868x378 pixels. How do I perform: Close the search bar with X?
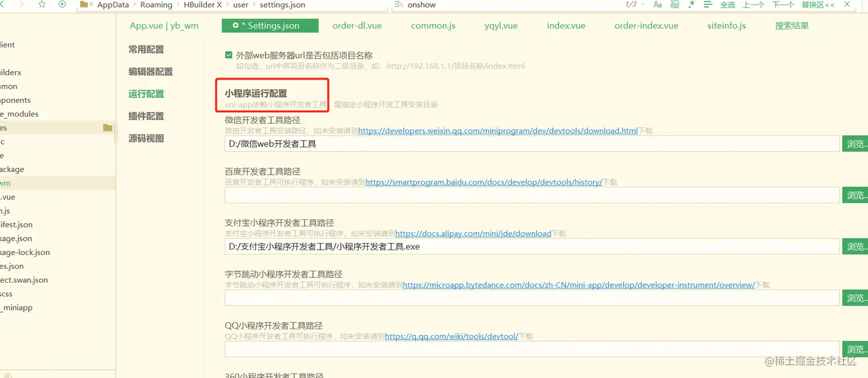pyautogui.click(x=847, y=5)
